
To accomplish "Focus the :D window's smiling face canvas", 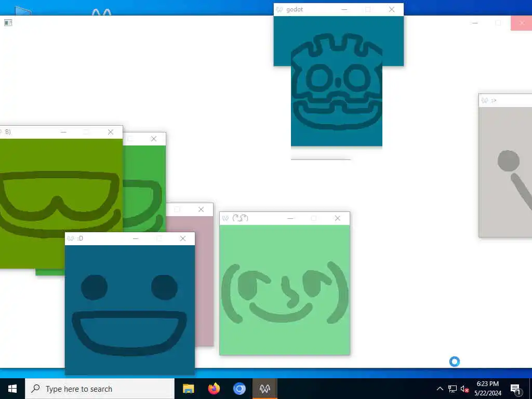I will [129, 310].
